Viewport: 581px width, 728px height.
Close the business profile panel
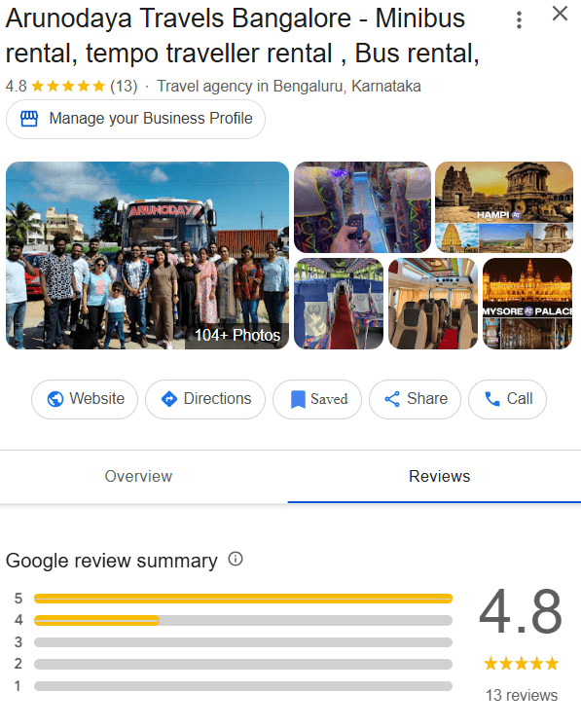point(561,14)
